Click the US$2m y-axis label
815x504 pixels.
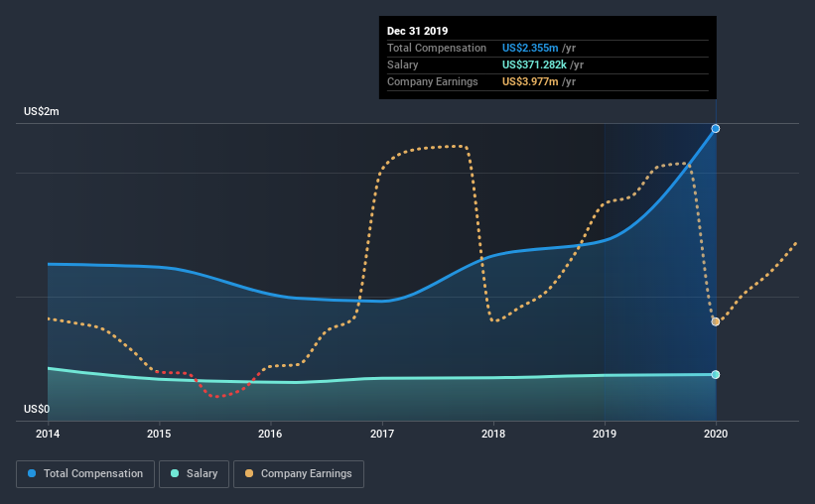tap(41, 111)
